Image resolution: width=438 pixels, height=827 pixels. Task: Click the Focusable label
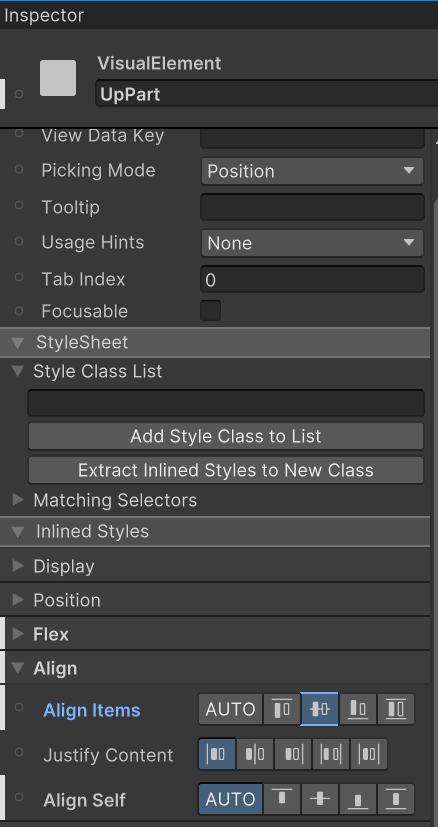(84, 311)
